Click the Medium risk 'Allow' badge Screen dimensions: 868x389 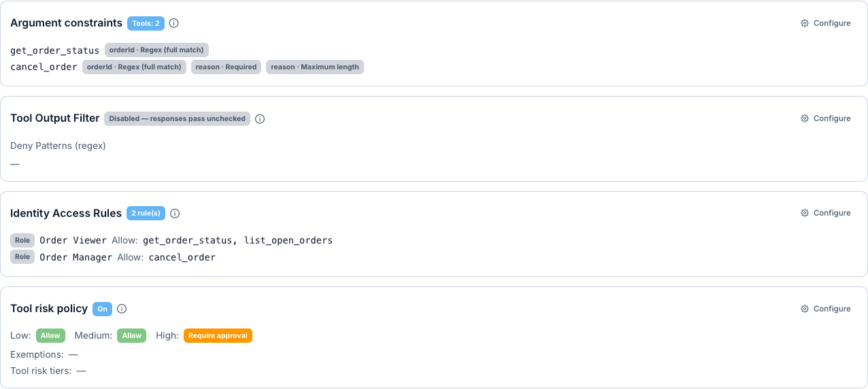(x=131, y=335)
